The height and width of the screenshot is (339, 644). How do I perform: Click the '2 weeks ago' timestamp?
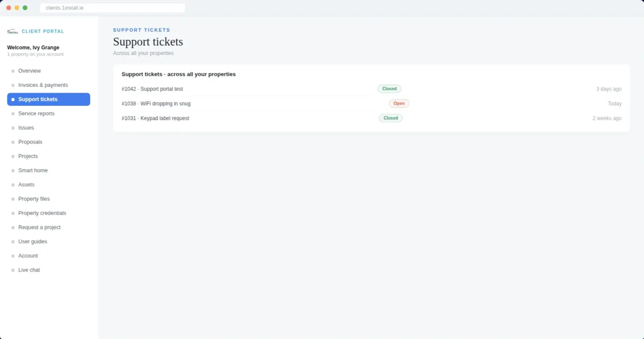pyautogui.click(x=607, y=118)
